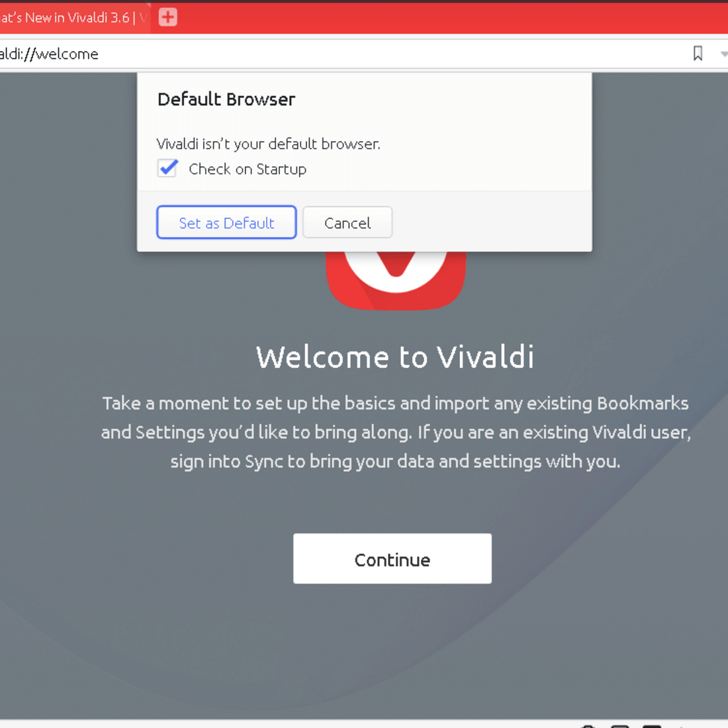
Task: Cancel the Default Browser dialog
Action: pyautogui.click(x=347, y=222)
